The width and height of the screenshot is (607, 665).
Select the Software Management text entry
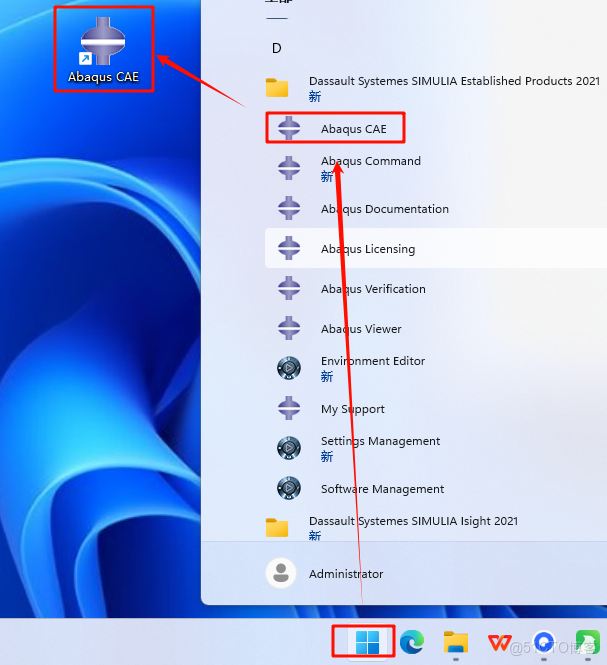tap(382, 489)
